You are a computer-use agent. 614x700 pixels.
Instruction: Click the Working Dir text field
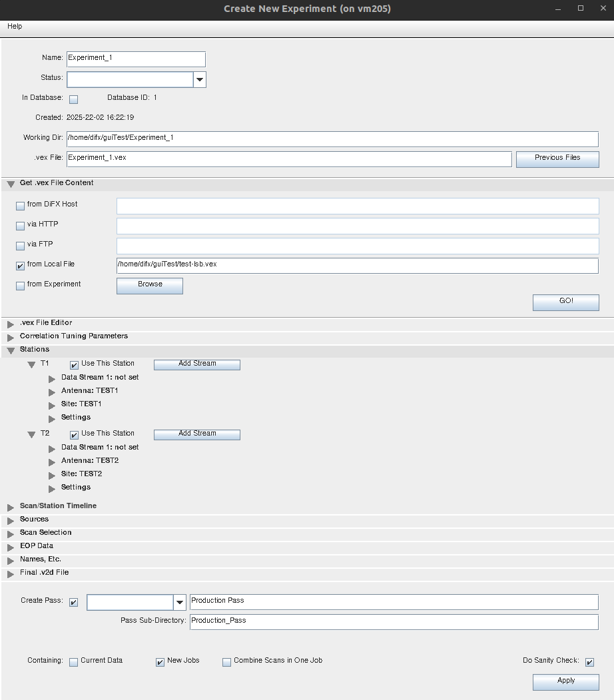click(x=332, y=139)
